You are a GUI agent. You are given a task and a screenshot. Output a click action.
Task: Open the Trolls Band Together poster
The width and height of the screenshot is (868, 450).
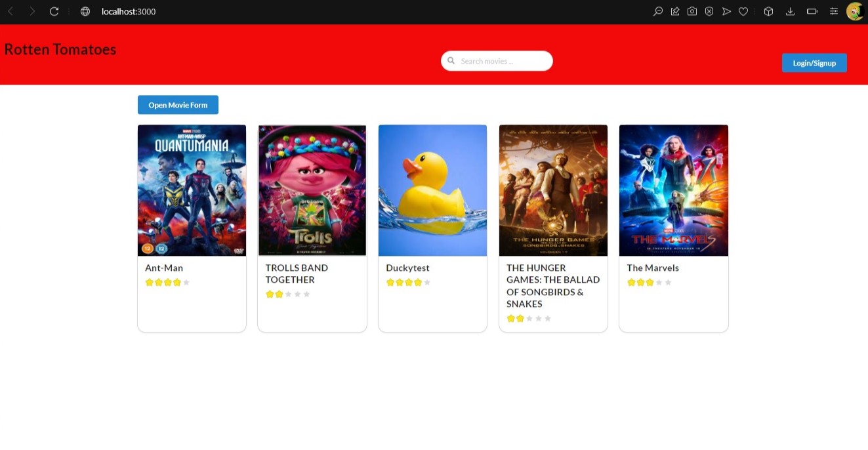312,190
